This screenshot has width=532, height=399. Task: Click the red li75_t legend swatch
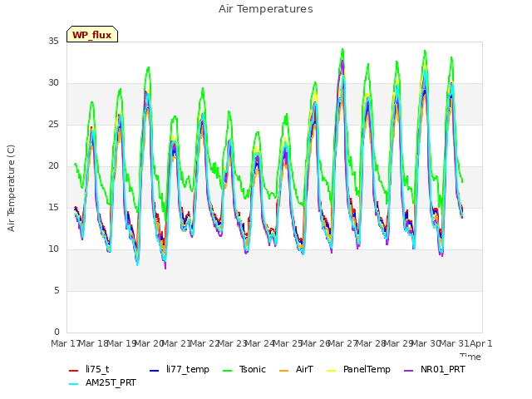[x=74, y=371]
